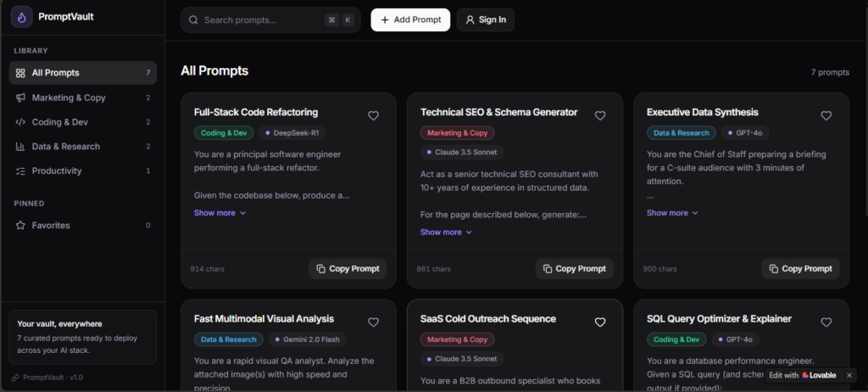Screen dimensions: 868x392
Task: Click the '7 prompts' count text
Action: pos(830,72)
